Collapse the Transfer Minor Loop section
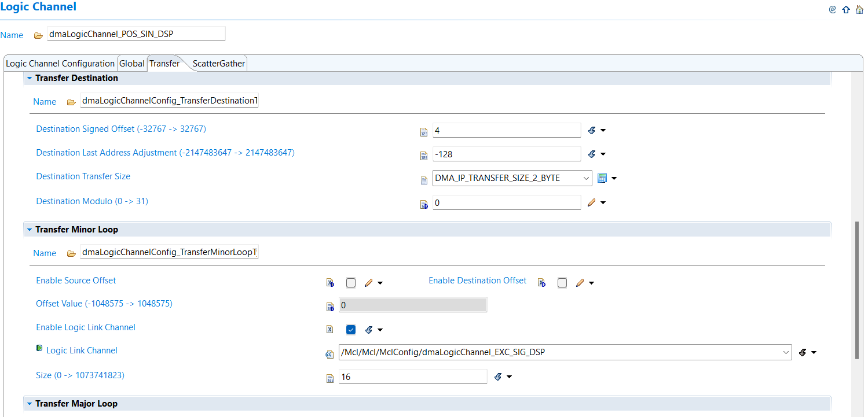The width and height of the screenshot is (868, 417). click(x=29, y=229)
